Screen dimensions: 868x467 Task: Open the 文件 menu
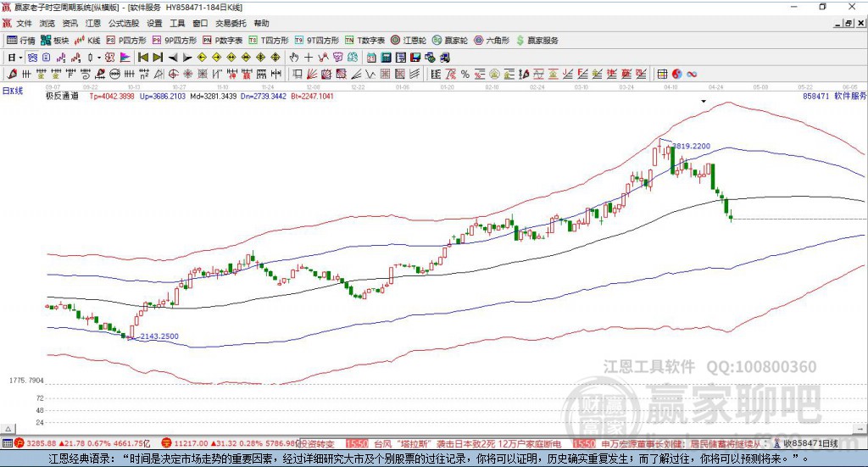tap(24, 23)
